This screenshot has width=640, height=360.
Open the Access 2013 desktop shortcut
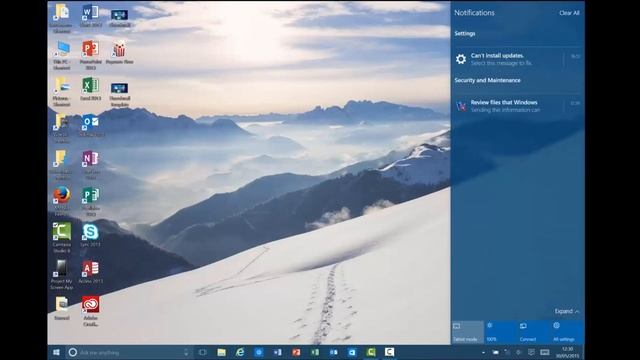click(x=91, y=271)
